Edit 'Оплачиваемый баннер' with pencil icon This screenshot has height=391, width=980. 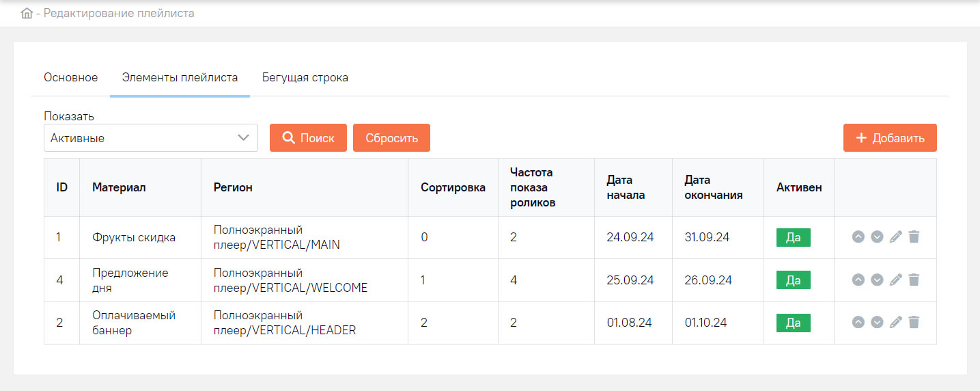coord(896,322)
